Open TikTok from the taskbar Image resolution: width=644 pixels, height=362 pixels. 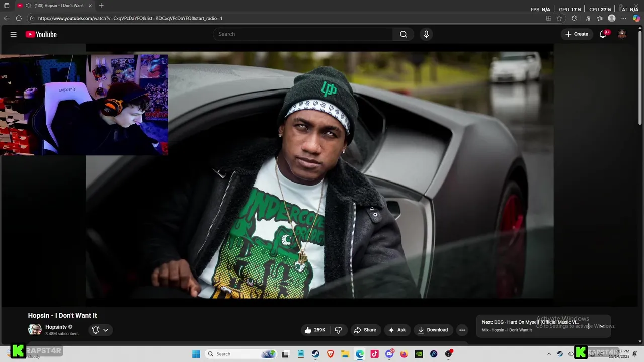point(374,354)
